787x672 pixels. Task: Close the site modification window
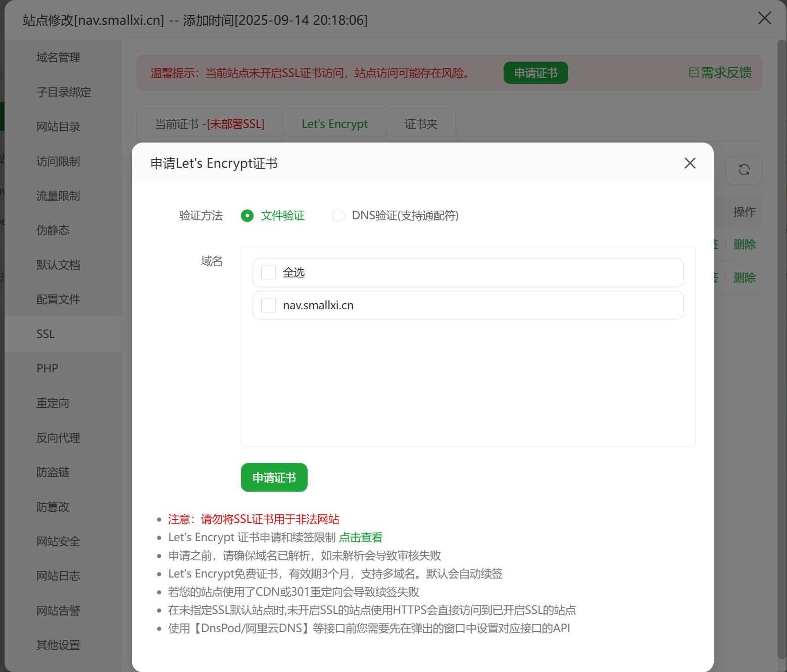(764, 19)
